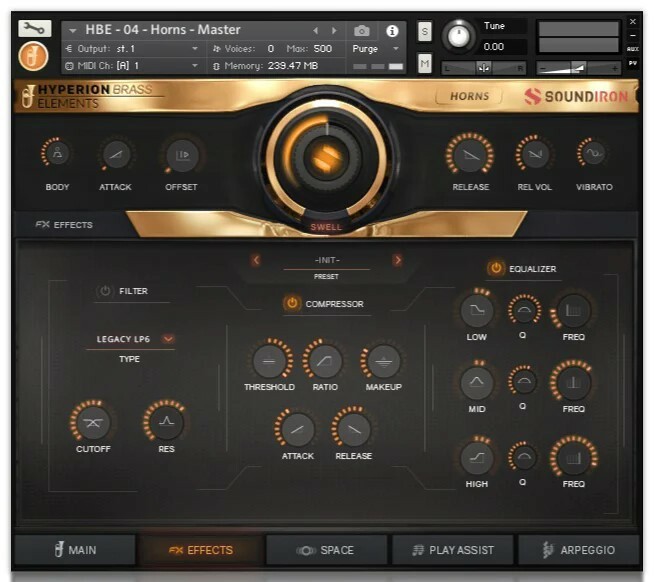The width and height of the screenshot is (654, 582).
Task: Click the compressor Threshold knob
Action: click(269, 360)
